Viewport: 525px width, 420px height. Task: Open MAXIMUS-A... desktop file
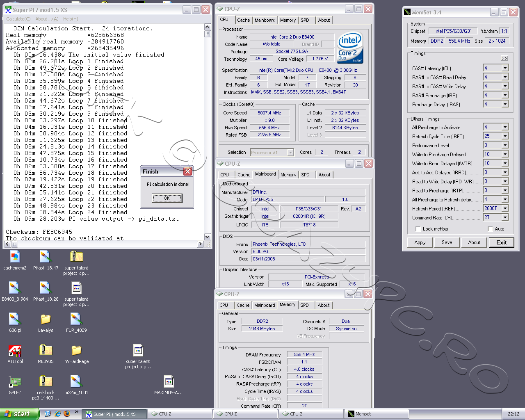click(x=169, y=385)
